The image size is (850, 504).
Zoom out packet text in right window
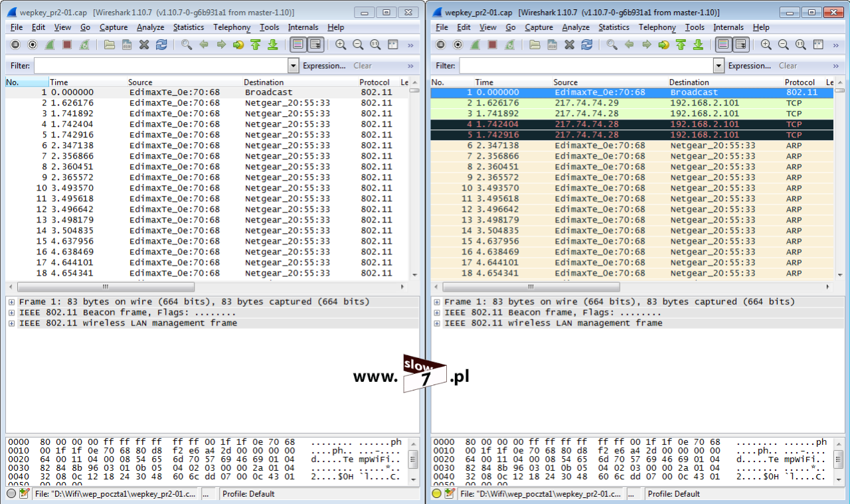[784, 44]
